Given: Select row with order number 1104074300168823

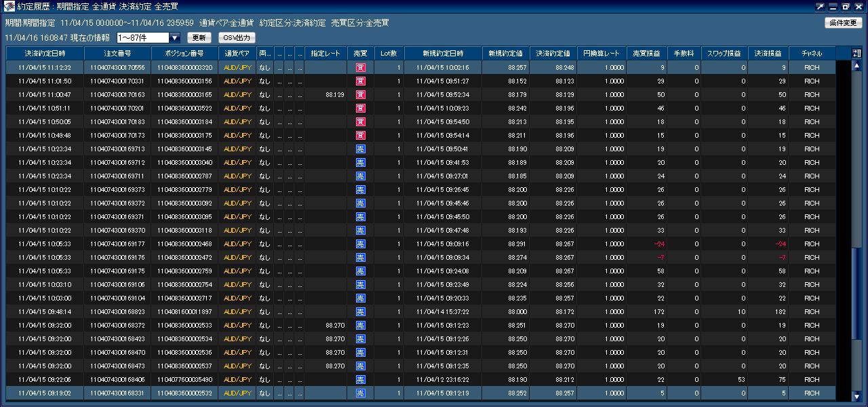Looking at the screenshot, I should coord(421,311).
